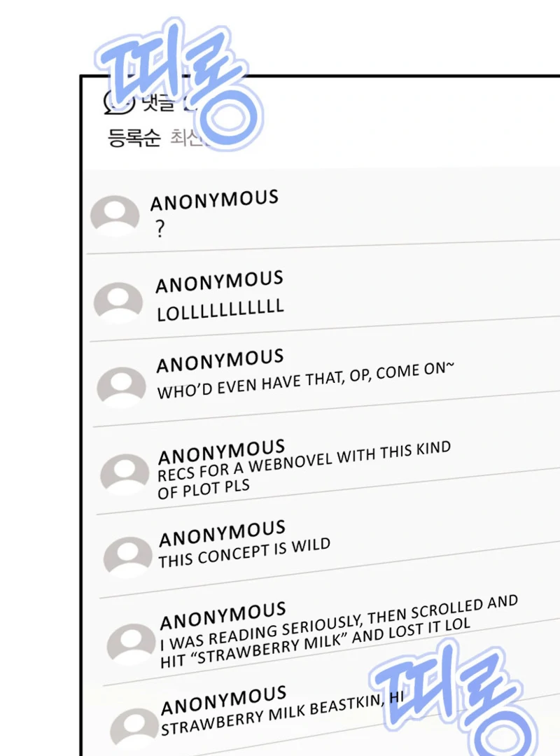Click the avatar beside "This concept is wild"
Image resolution: width=560 pixels, height=756 pixels.
(x=128, y=557)
